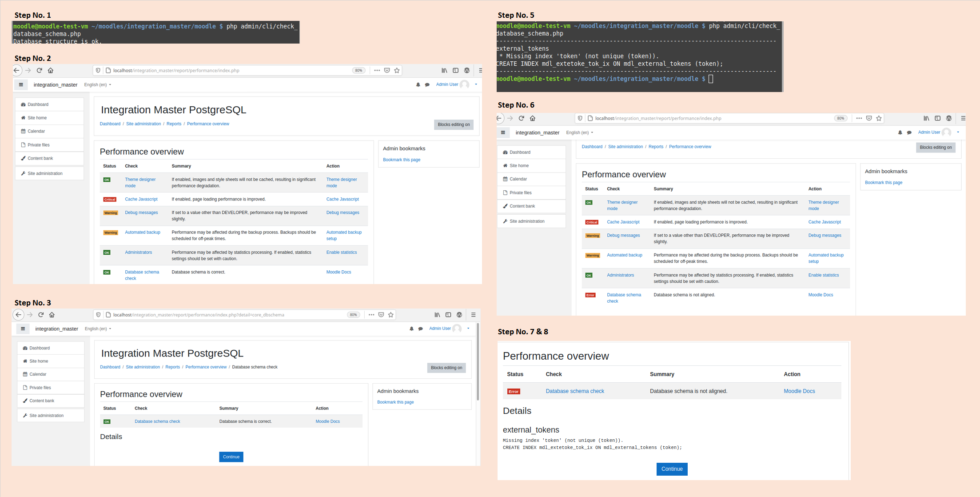
Task: Click tracking shield icon in Step 6 URL bar
Action: point(580,118)
